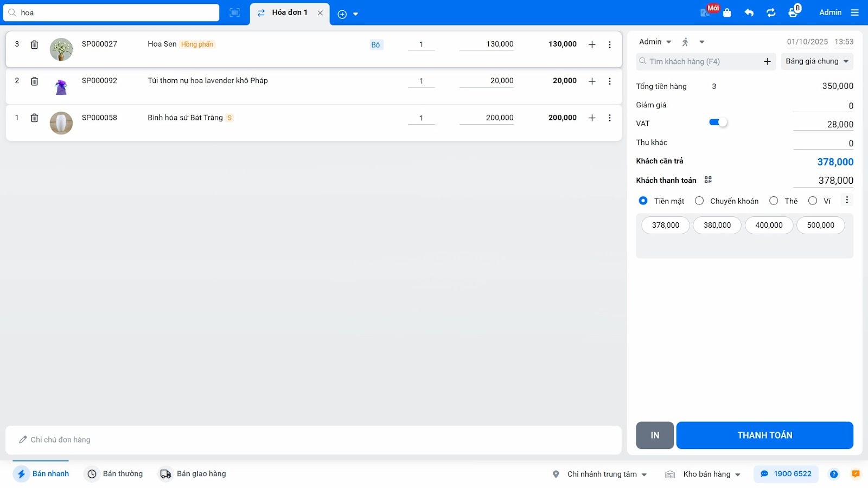
Task: Open the feedback chat icon
Action: click(x=856, y=474)
